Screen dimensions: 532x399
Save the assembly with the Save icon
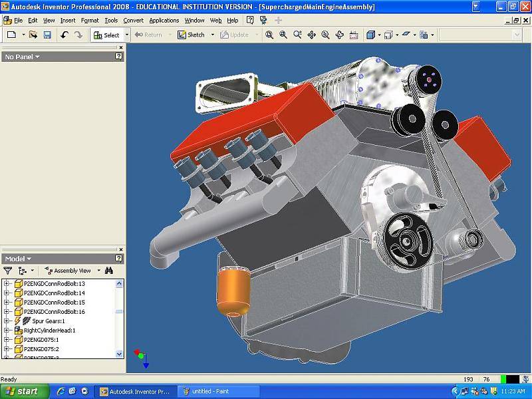point(47,35)
